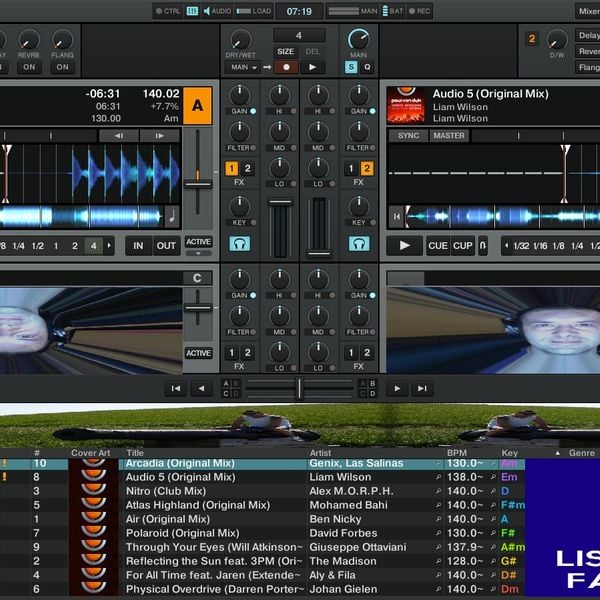The image size is (600, 600).
Task: Click the loop recorder play button
Action: pos(312,67)
